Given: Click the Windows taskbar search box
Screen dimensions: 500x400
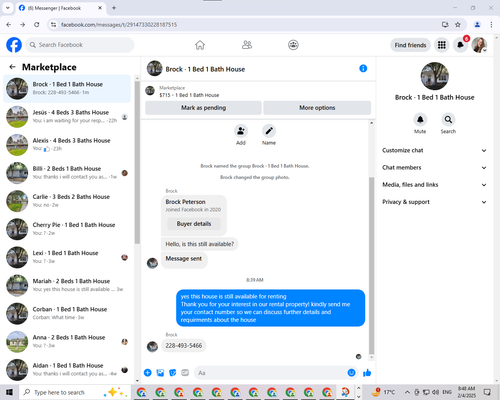Looking at the screenshot, I should pyautogui.click(x=75, y=392).
